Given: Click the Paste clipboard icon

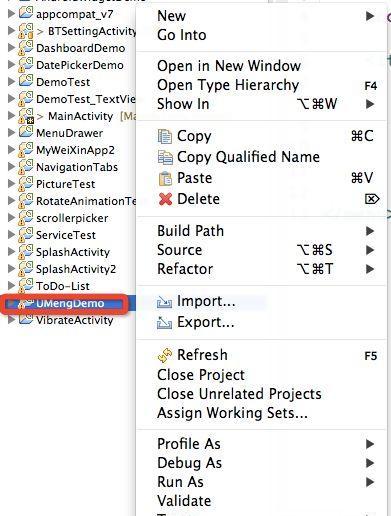Looking at the screenshot, I should pyautogui.click(x=165, y=178).
